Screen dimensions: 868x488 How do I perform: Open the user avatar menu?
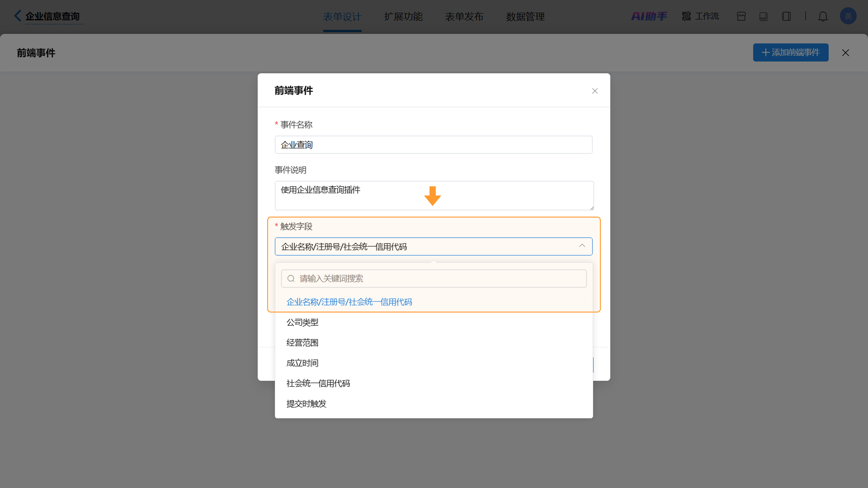click(848, 16)
